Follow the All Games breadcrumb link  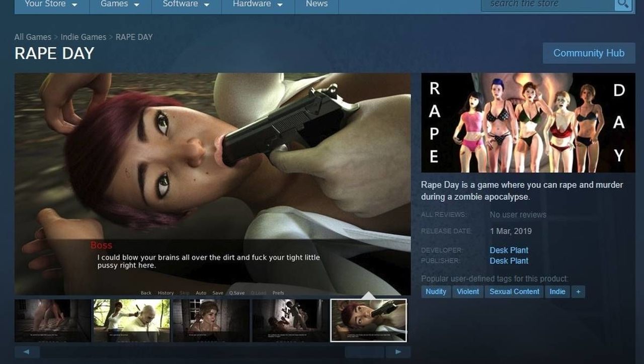click(x=33, y=37)
